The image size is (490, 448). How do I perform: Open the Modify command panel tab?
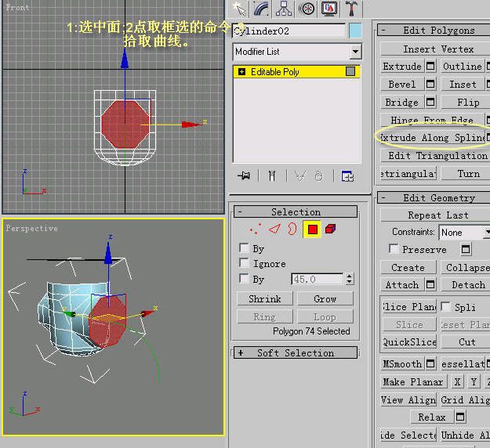262,9
